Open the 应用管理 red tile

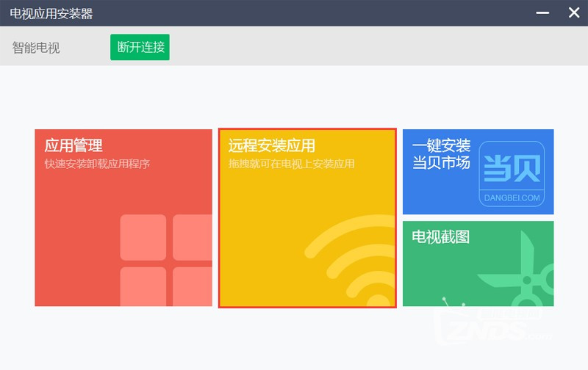123,217
